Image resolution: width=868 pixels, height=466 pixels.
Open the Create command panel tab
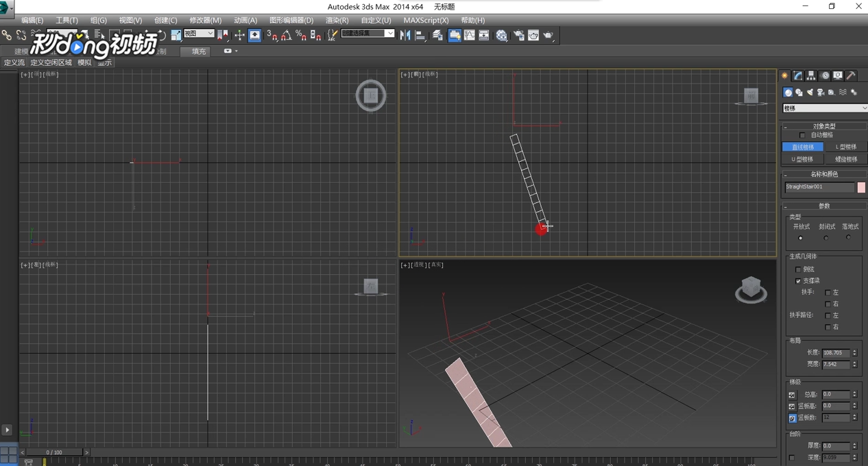tap(784, 75)
